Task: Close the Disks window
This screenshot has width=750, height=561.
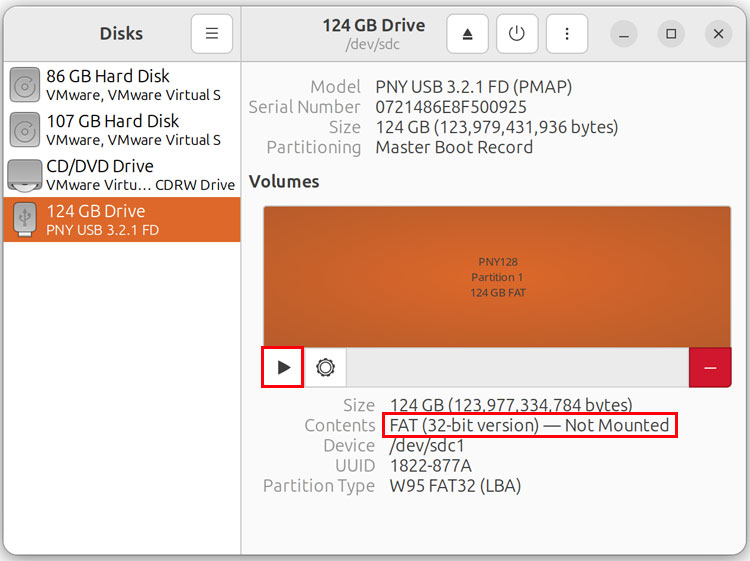Action: [718, 34]
